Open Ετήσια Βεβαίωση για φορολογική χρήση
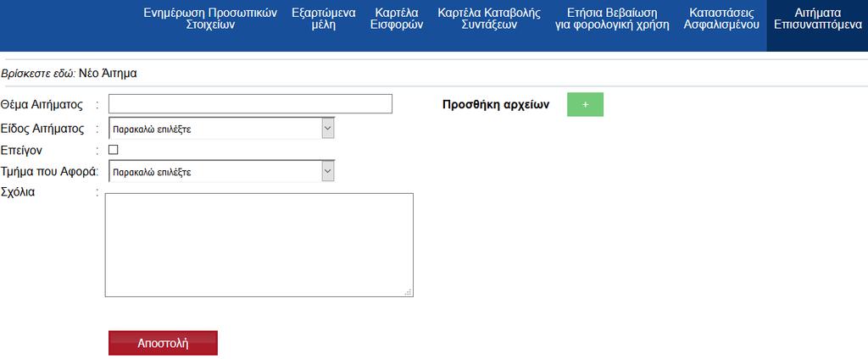868x359 pixels. tap(612, 19)
